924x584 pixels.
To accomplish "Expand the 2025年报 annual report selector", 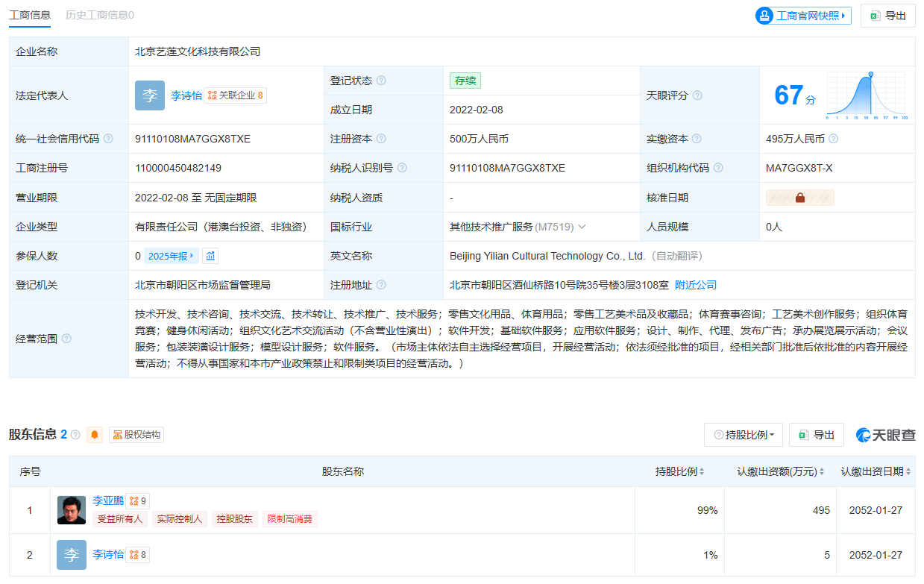I will 171,256.
